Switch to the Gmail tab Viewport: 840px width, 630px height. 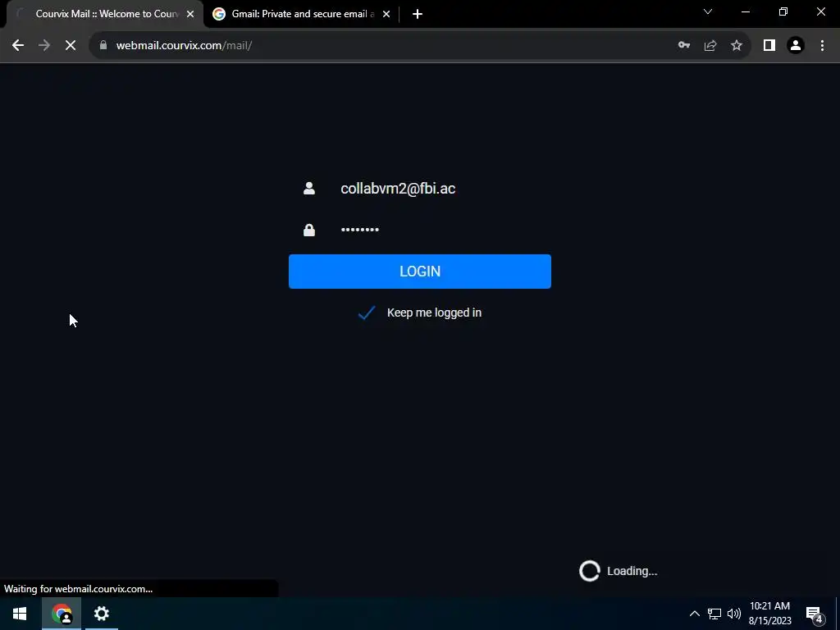tap(302, 14)
